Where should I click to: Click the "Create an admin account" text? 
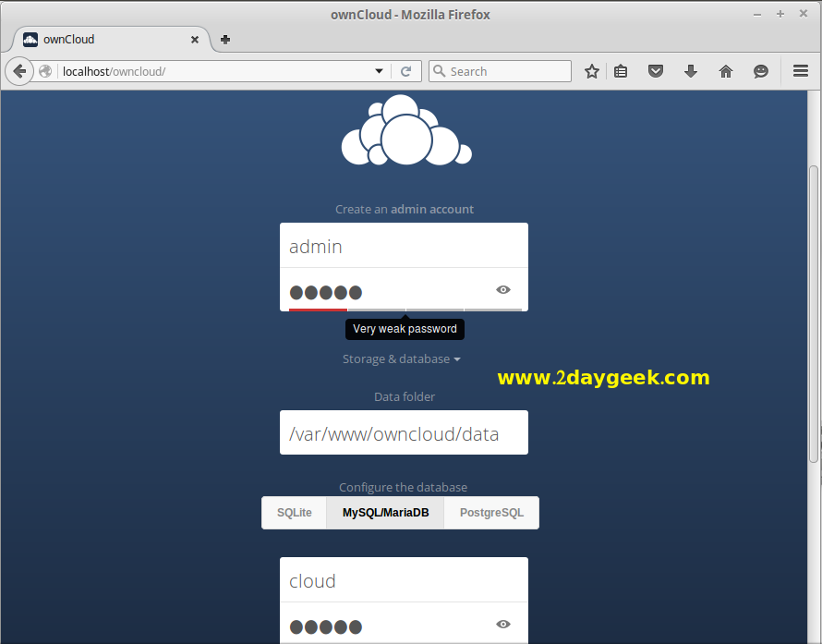pos(405,209)
